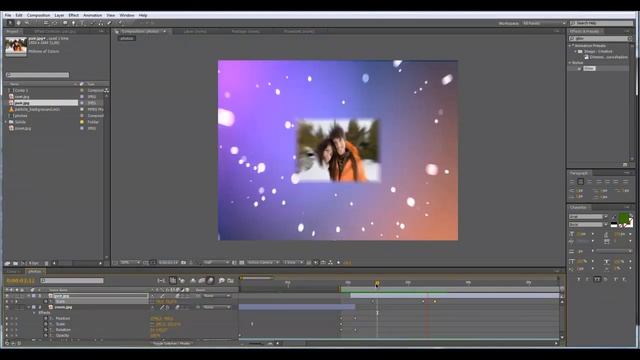
Task: Open the File menu
Action: click(8, 15)
